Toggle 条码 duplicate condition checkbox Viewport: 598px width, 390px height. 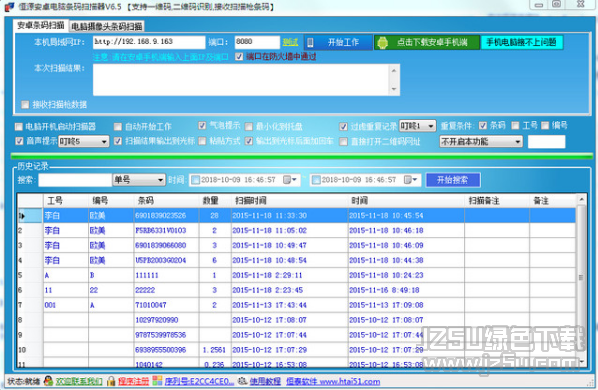[483, 125]
